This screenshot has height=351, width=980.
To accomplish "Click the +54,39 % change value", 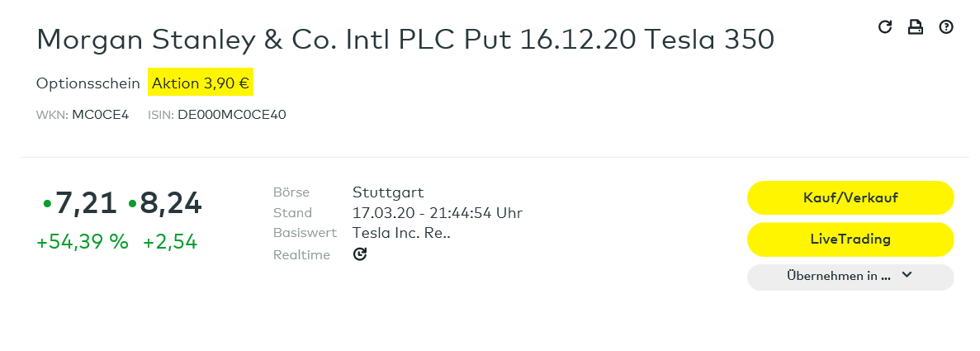I will (x=83, y=242).
